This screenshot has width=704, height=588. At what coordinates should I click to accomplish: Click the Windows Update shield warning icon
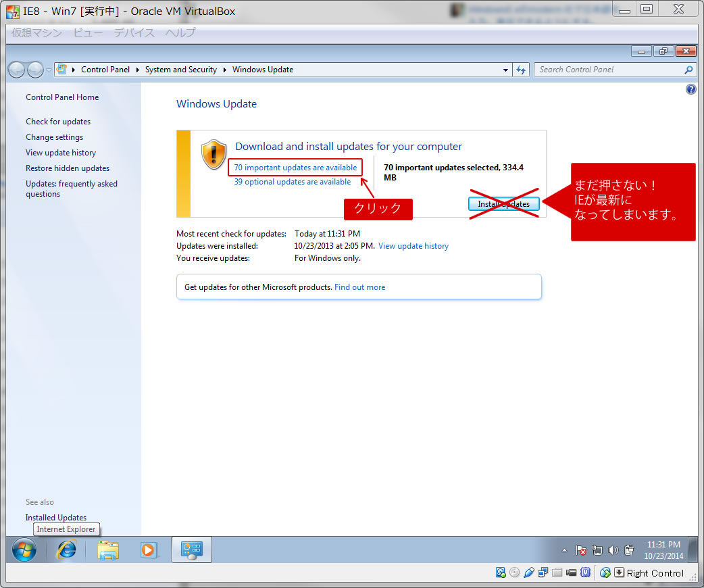[x=213, y=154]
